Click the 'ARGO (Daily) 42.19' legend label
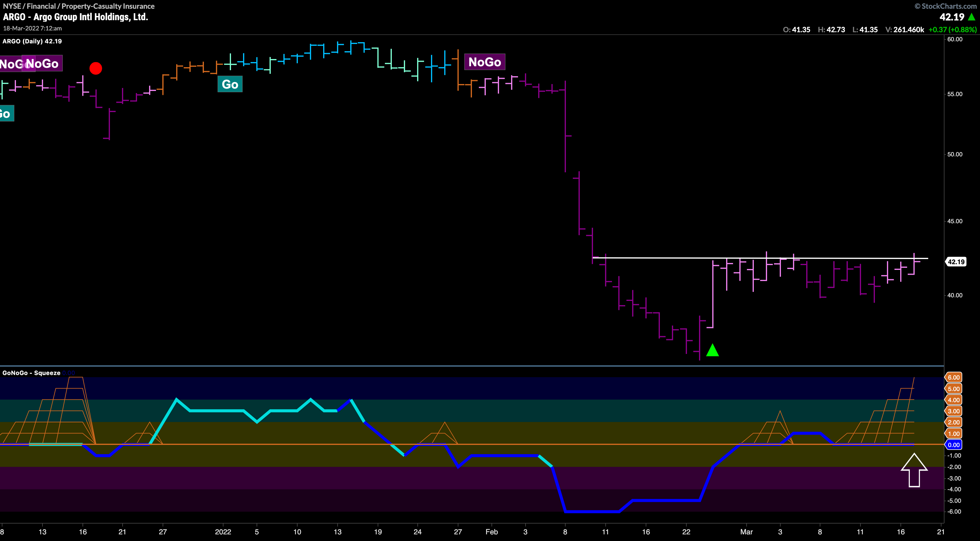The height and width of the screenshot is (541, 980). click(32, 41)
